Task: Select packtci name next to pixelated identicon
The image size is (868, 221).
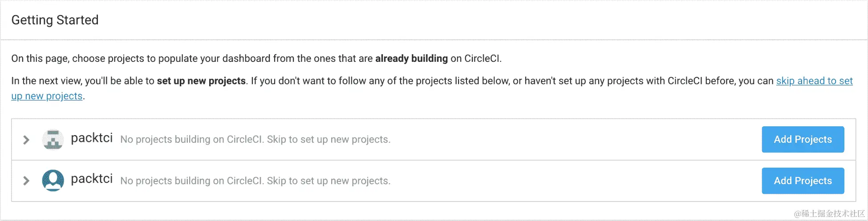Action: point(92,138)
